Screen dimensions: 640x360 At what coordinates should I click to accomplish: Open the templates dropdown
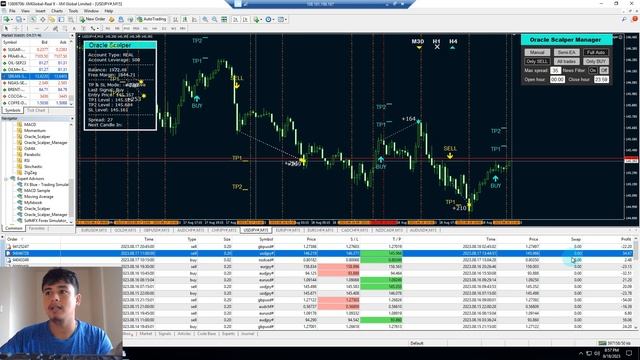(282, 20)
